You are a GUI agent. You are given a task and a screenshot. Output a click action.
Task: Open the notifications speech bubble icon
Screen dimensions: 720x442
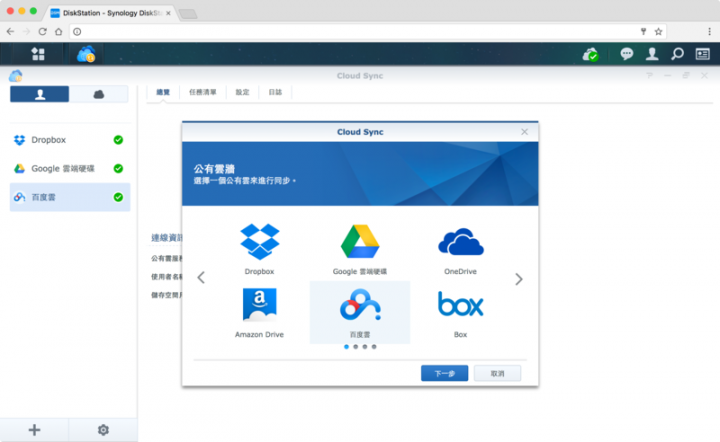click(626, 54)
